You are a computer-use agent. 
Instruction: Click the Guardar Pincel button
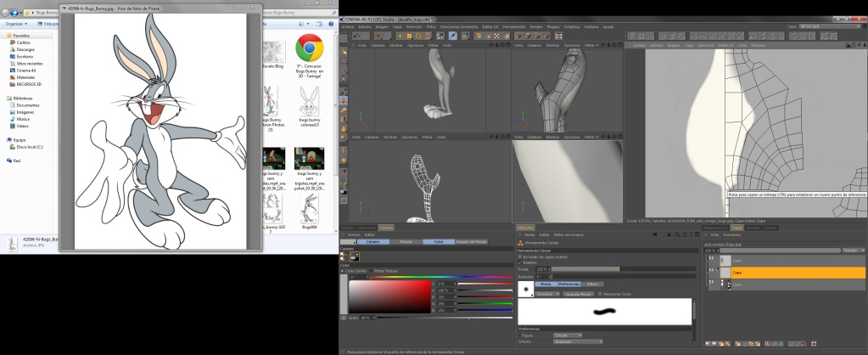coord(579,294)
